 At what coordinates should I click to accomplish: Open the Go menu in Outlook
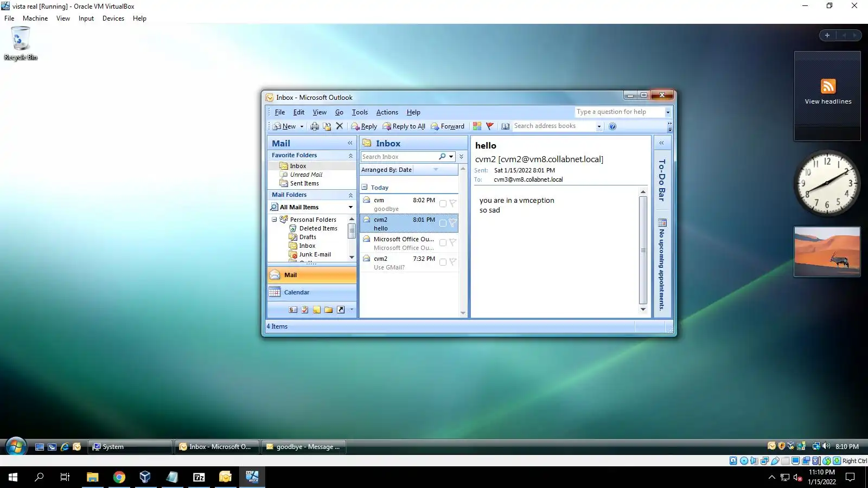339,112
